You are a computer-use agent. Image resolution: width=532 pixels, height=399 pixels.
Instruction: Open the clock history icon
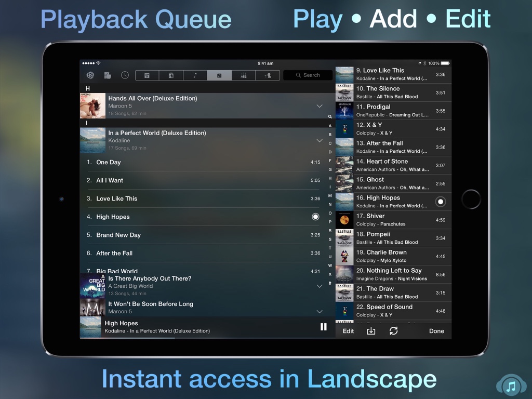[x=125, y=75]
